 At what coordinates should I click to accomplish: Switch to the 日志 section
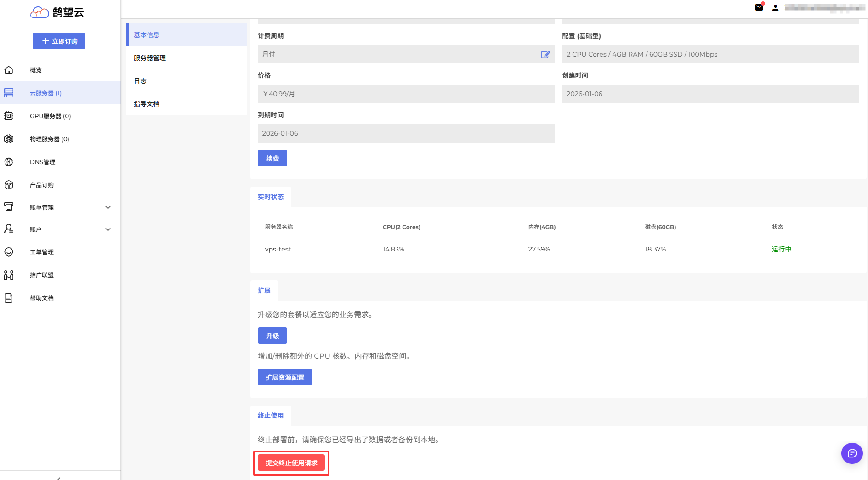point(140,81)
